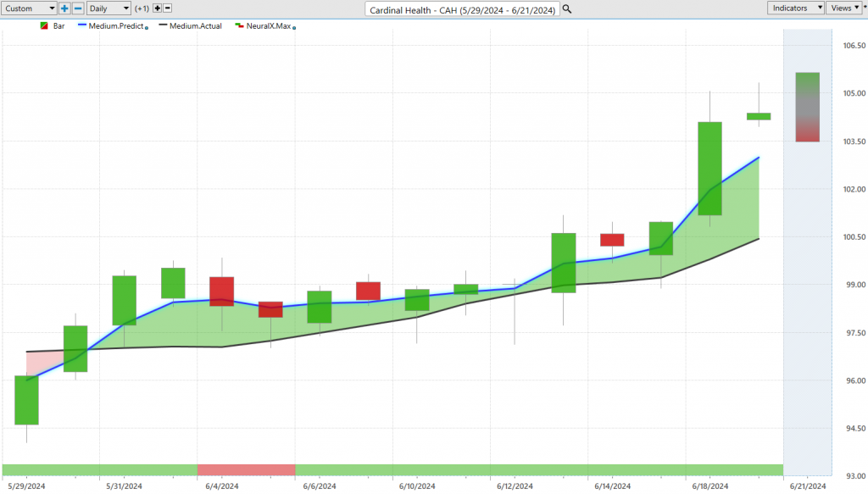Click the red NeuralX segment in bottom strip
The image size is (868, 494).
pos(246,469)
